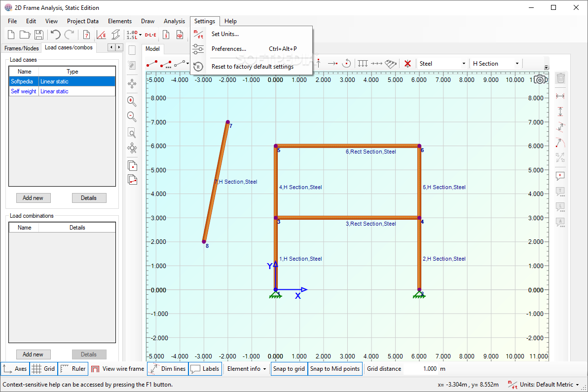Select the Self weight load case row
The image size is (588, 392).
[x=62, y=91]
